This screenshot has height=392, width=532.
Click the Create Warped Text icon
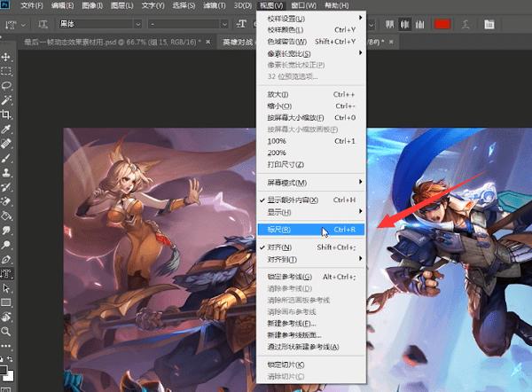pyautogui.click(x=465, y=25)
